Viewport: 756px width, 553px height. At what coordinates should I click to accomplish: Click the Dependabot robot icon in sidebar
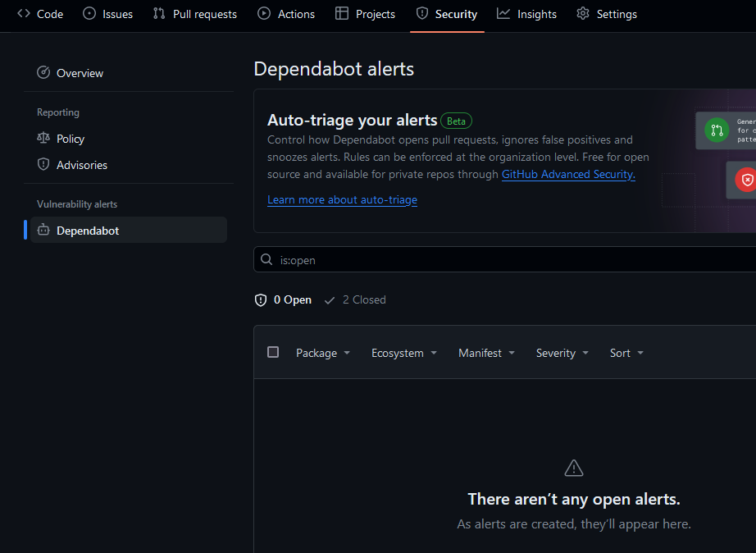point(43,231)
